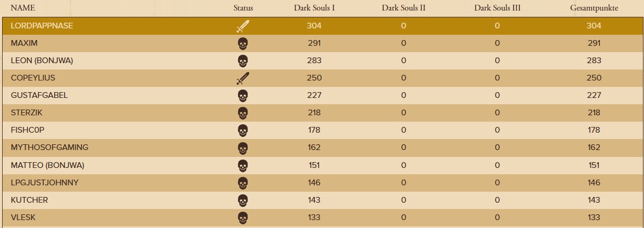
Task: Select the MATTEO (BONJWA) name entry
Action: point(47,165)
